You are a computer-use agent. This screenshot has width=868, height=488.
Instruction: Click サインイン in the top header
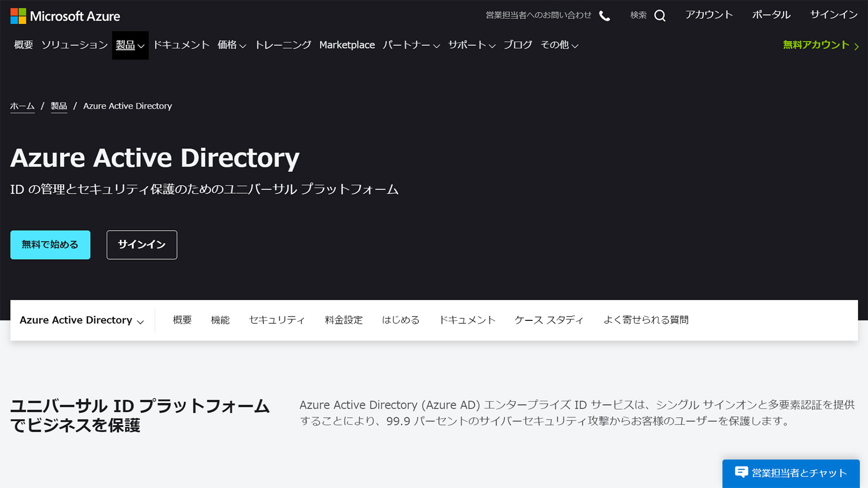pos(834,15)
